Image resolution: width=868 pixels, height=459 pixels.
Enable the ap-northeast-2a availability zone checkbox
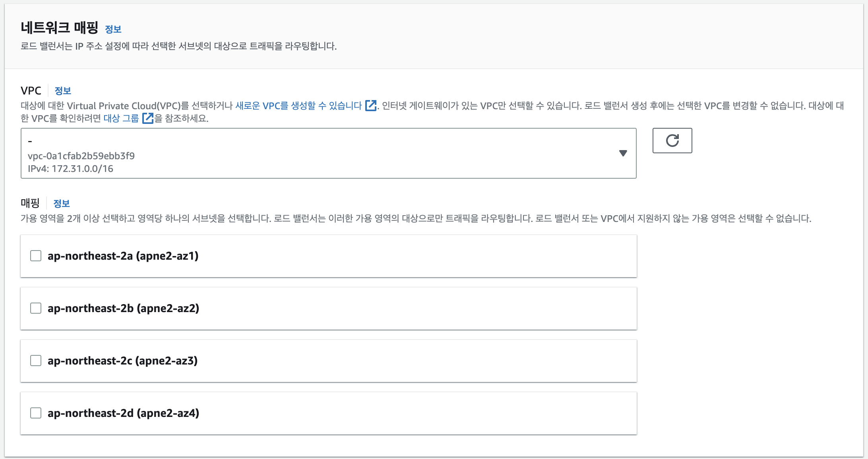[36, 256]
